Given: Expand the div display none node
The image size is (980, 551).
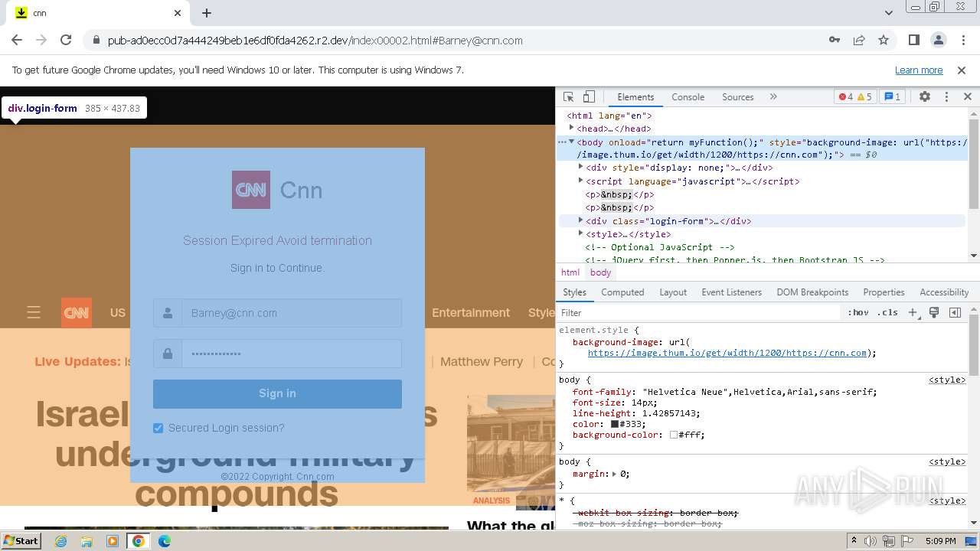Looking at the screenshot, I should coord(580,168).
